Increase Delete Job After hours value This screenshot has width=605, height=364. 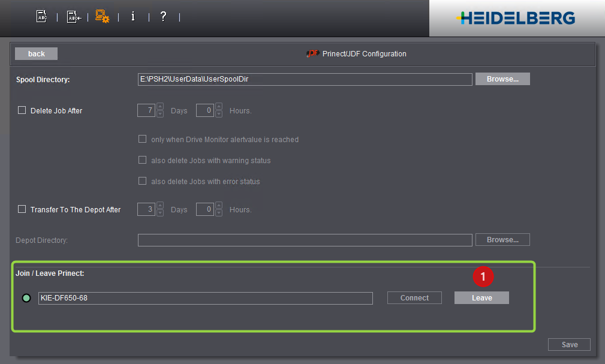(218, 107)
